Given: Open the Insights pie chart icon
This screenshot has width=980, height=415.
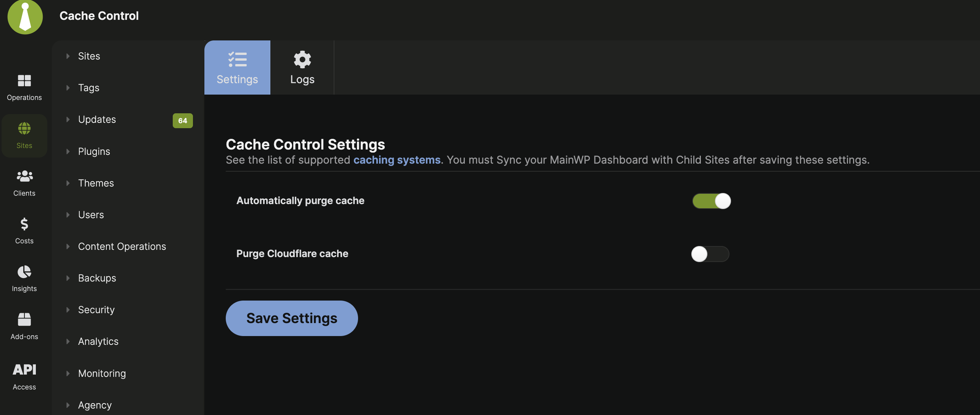Looking at the screenshot, I should (24, 272).
